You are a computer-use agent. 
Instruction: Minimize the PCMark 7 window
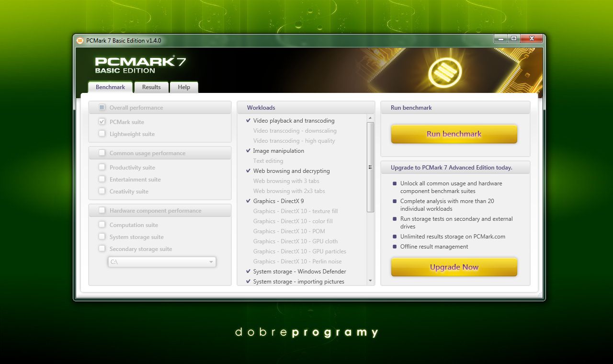pos(500,38)
